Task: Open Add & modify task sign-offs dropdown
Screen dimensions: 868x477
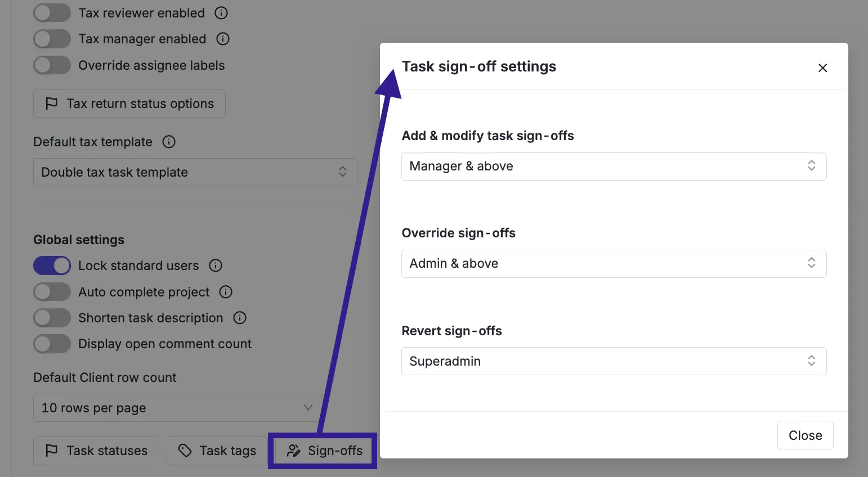Action: coord(614,166)
